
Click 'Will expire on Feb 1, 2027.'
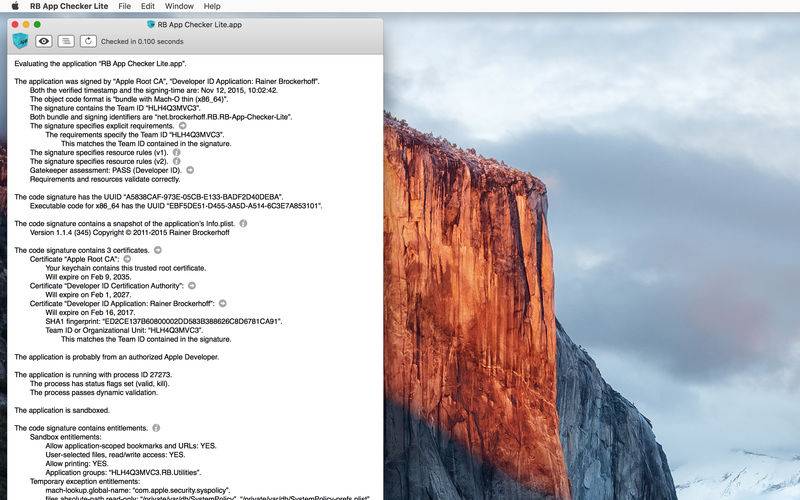[88, 294]
